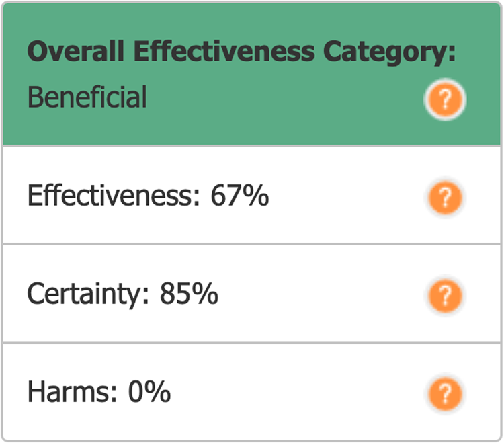Click the Effectiveness: 67% label
The height and width of the screenshot is (443, 504).
coord(148,197)
